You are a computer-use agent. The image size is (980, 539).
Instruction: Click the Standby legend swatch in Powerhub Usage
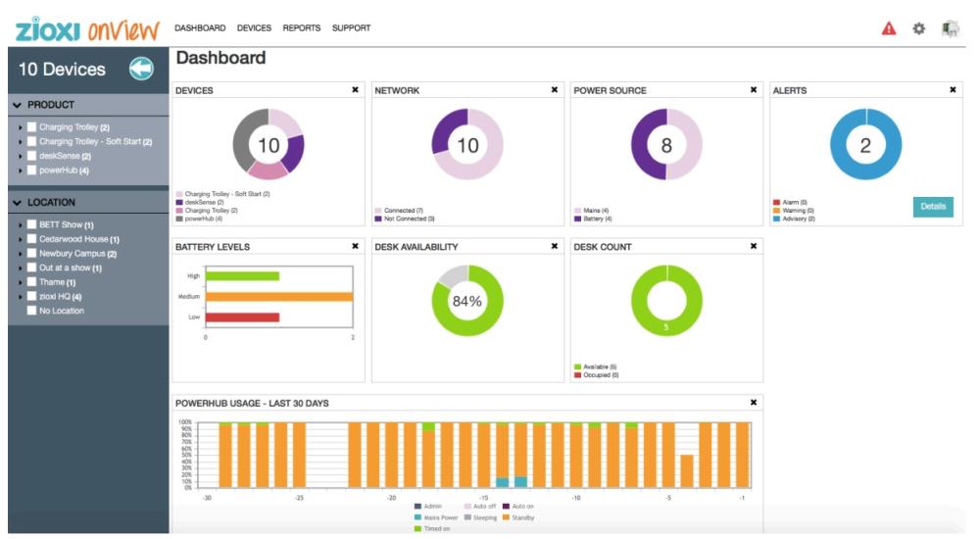coord(507,517)
